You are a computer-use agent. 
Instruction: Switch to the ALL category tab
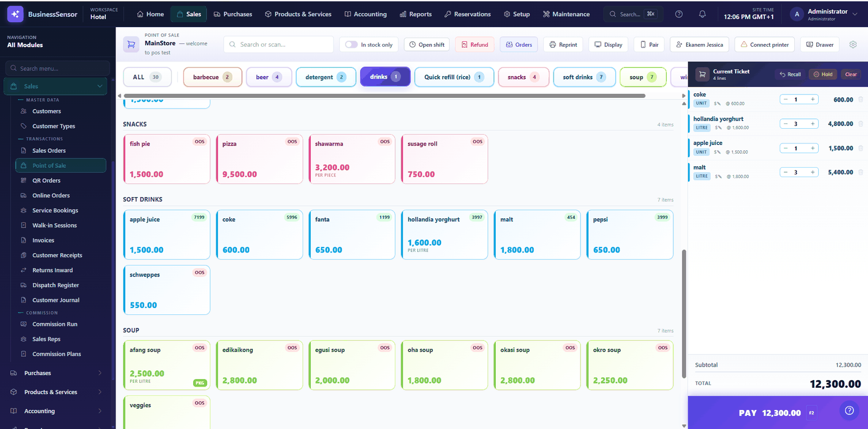click(x=147, y=77)
